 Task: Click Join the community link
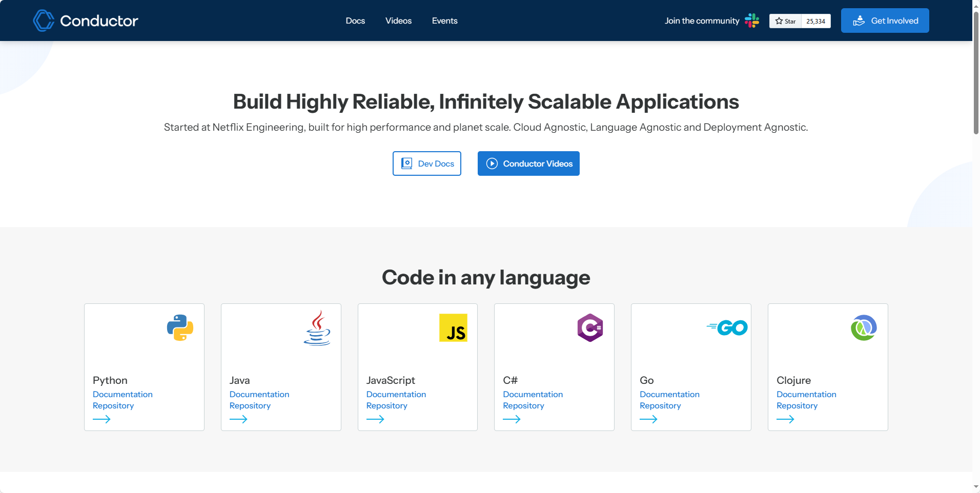click(x=702, y=20)
